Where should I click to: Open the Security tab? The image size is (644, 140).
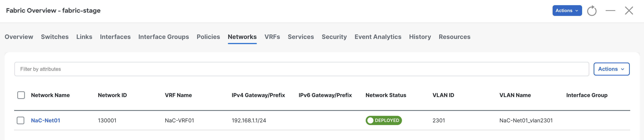334,37
